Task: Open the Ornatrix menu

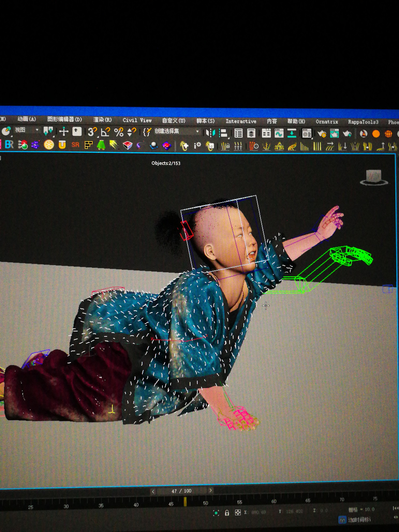Action: (327, 122)
